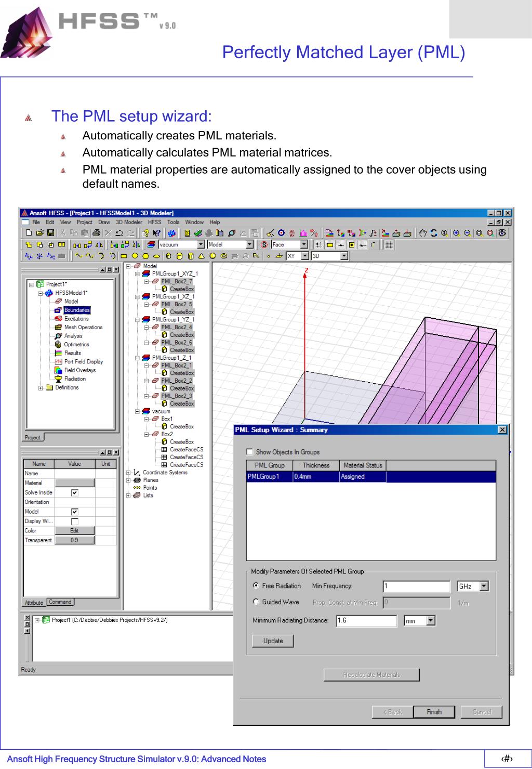The width and height of the screenshot is (532, 769).
Task: Click the Zoom In magnifier icon
Action: tap(457, 233)
